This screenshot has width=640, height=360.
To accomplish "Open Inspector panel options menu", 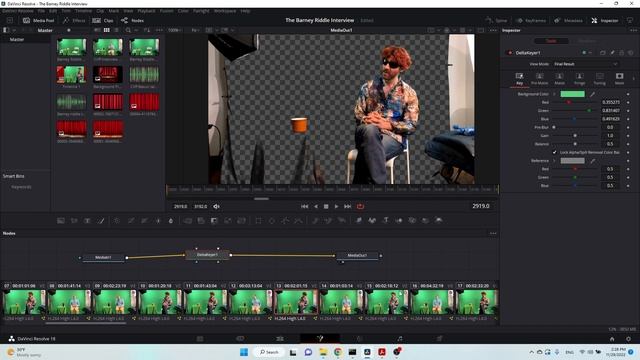I will point(633,30).
